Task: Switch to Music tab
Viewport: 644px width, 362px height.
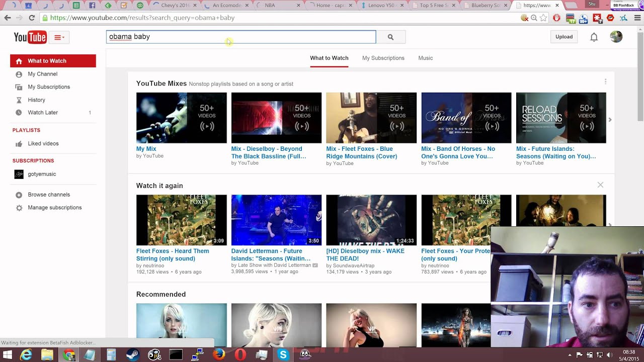Action: [426, 58]
